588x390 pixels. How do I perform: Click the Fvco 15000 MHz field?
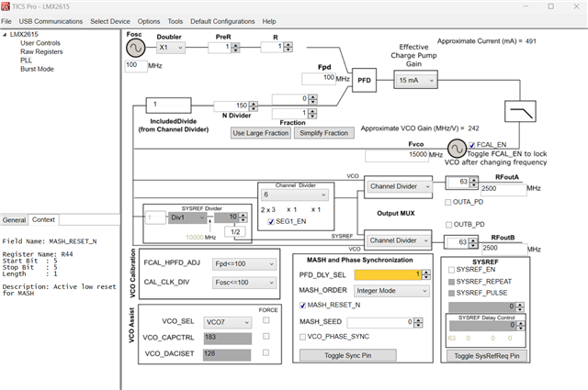pos(397,155)
